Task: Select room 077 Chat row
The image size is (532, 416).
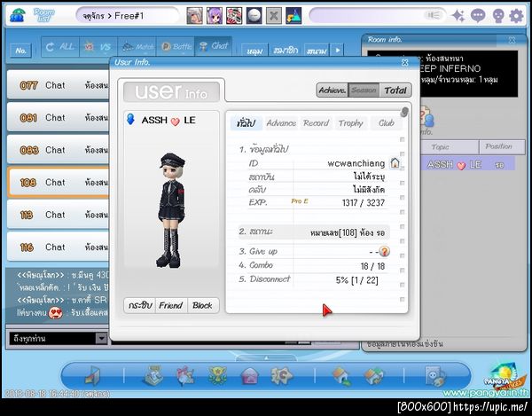Action: tap(58, 85)
